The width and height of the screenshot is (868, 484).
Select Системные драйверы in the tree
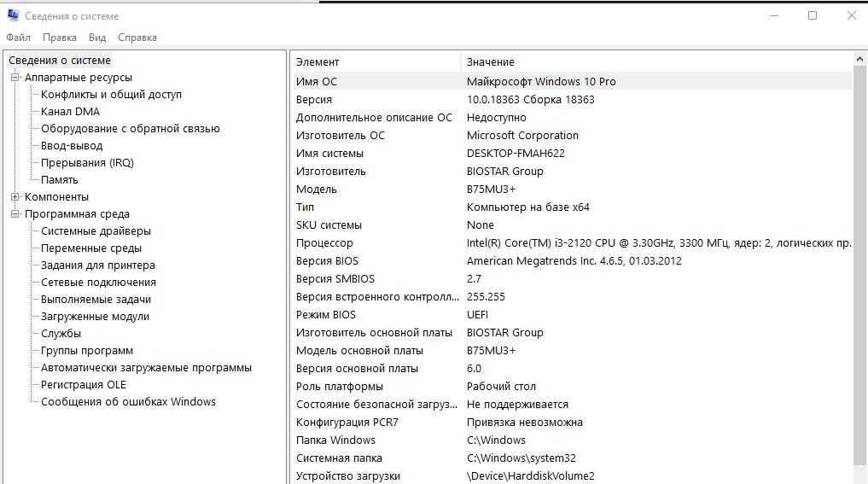tap(96, 231)
